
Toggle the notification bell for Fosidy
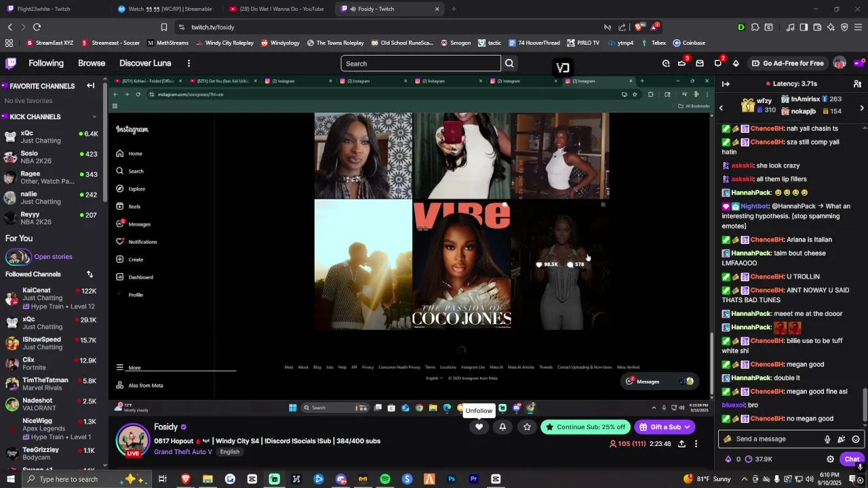click(x=502, y=427)
